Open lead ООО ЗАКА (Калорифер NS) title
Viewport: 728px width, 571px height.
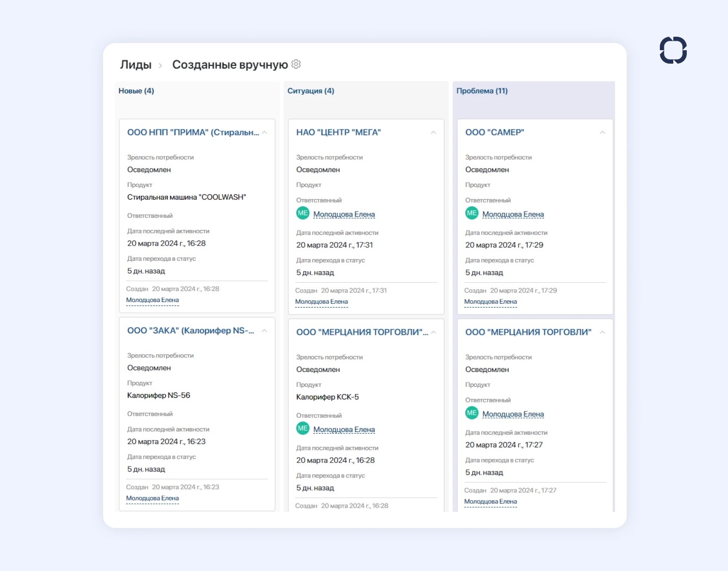pos(191,331)
